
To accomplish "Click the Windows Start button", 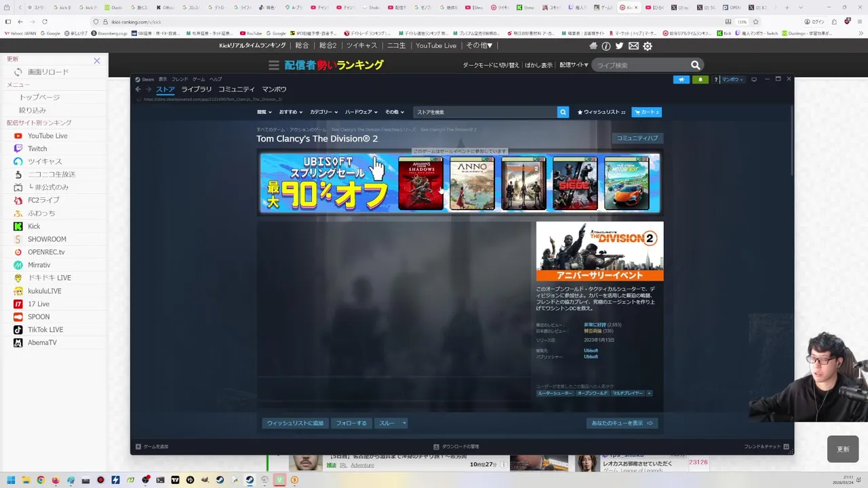I will [x=11, y=480].
